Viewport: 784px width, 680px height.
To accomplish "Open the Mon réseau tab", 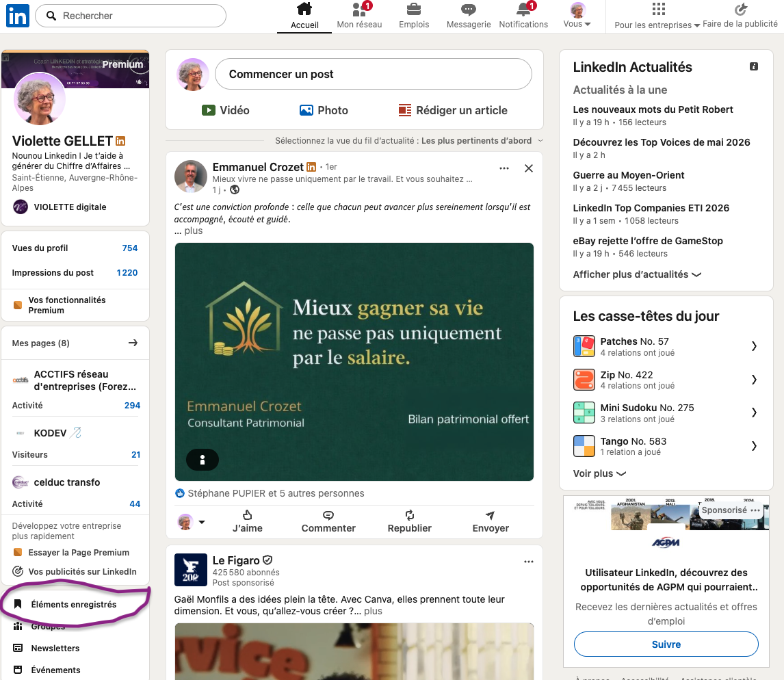I will coord(359,16).
